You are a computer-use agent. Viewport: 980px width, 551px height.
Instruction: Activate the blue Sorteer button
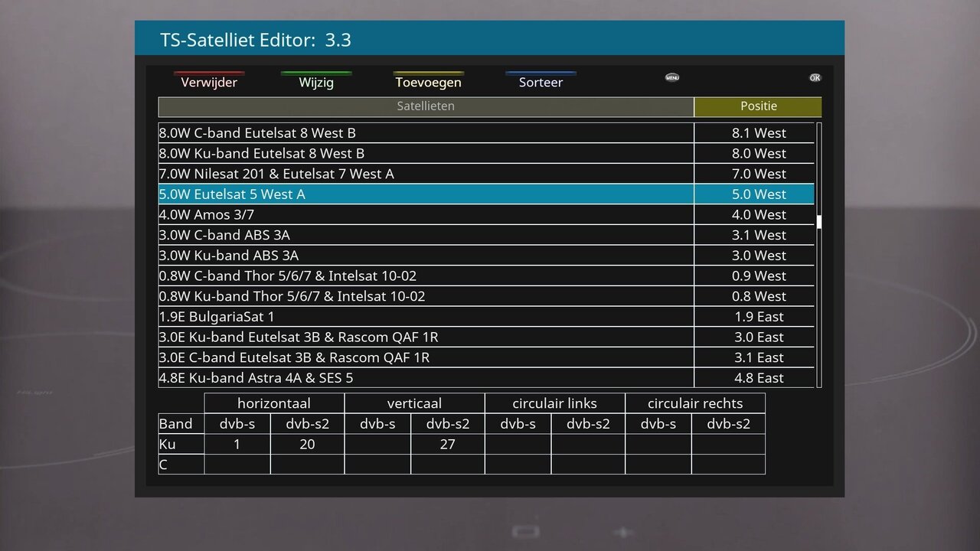coord(541,81)
